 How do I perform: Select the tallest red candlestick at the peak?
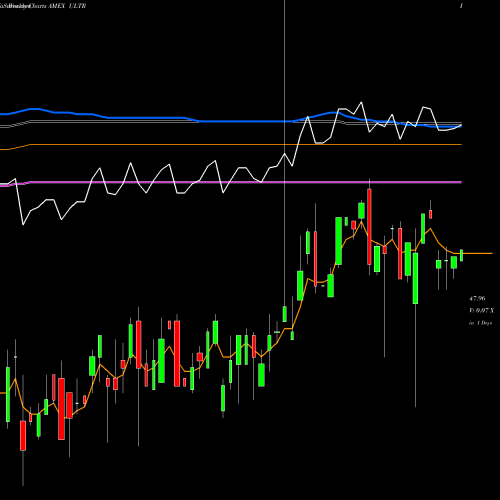[x=369, y=227]
